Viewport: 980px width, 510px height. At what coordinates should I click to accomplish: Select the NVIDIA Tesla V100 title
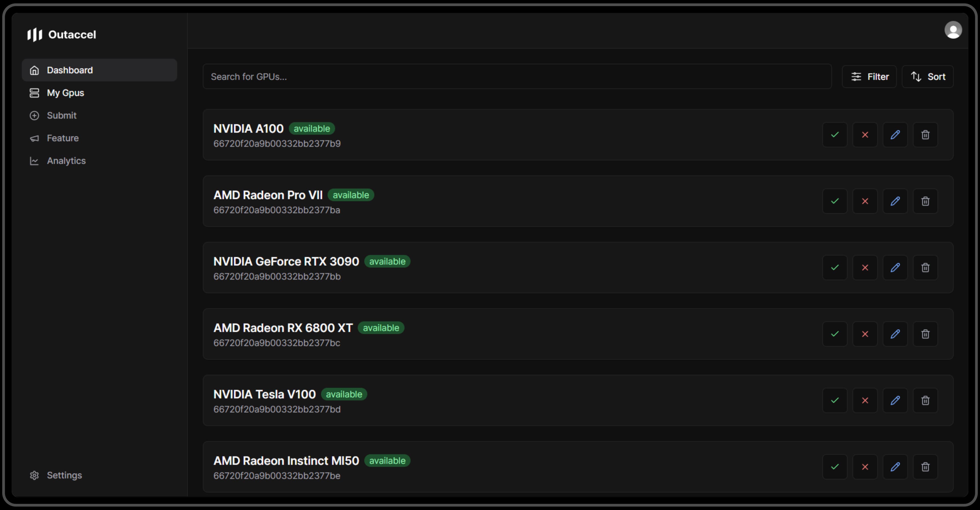click(264, 394)
